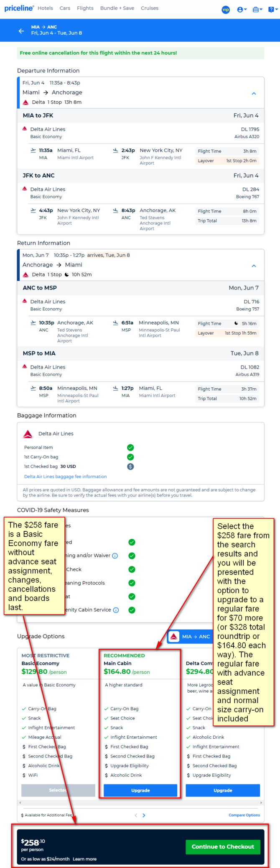
Task: Click the Waiver info icon
Action: point(115,556)
